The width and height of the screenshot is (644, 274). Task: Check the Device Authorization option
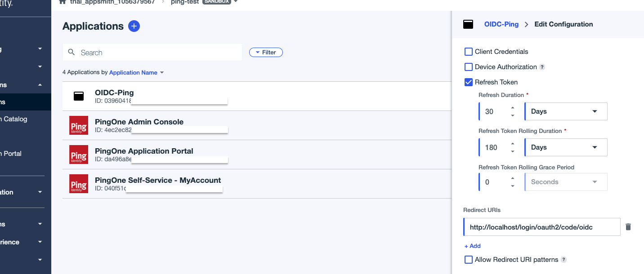[x=469, y=67]
